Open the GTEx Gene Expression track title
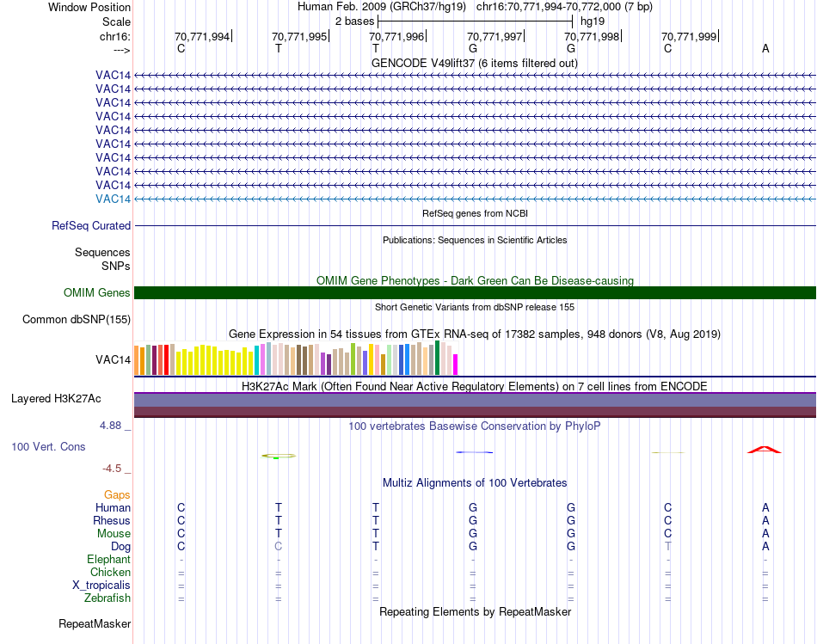Image resolution: width=817 pixels, height=644 pixels. click(475, 334)
